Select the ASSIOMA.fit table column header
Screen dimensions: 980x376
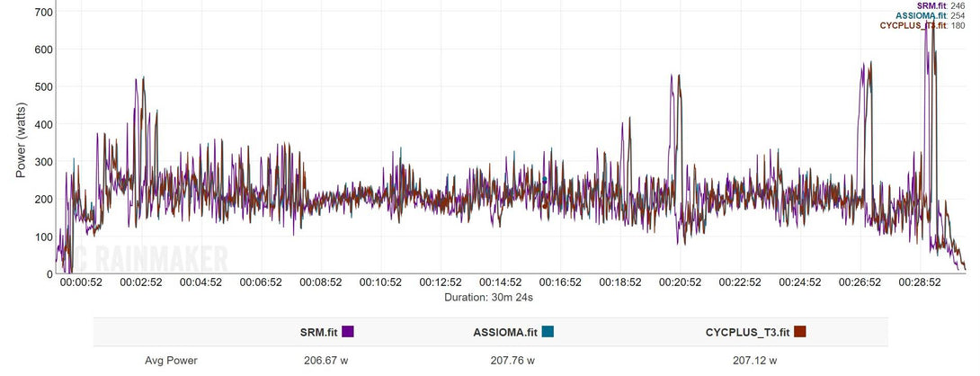(506, 332)
